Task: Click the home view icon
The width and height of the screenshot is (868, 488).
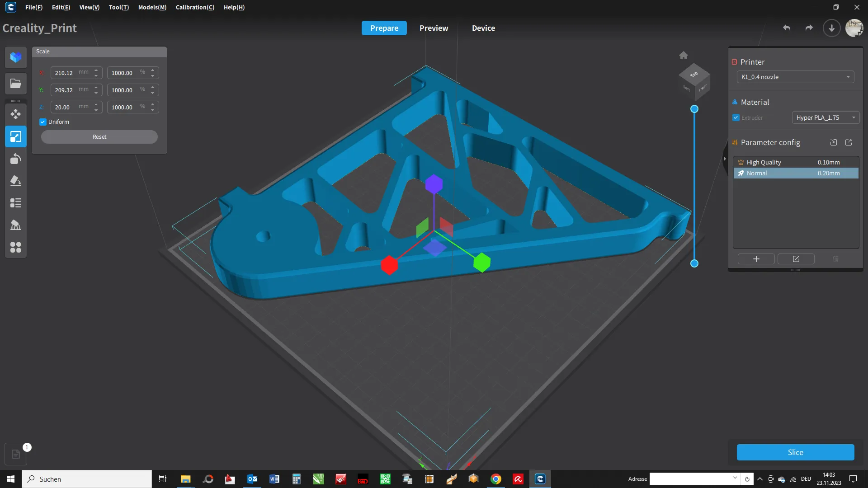Action: 684,55
